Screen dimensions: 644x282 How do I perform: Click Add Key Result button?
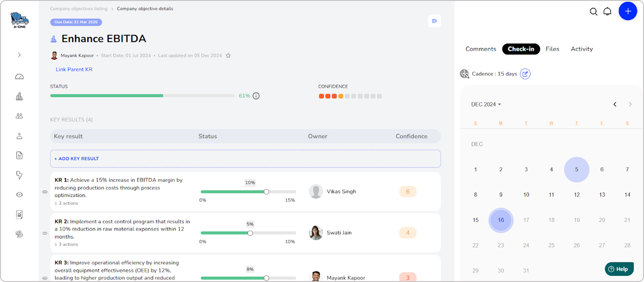pyautogui.click(x=77, y=159)
